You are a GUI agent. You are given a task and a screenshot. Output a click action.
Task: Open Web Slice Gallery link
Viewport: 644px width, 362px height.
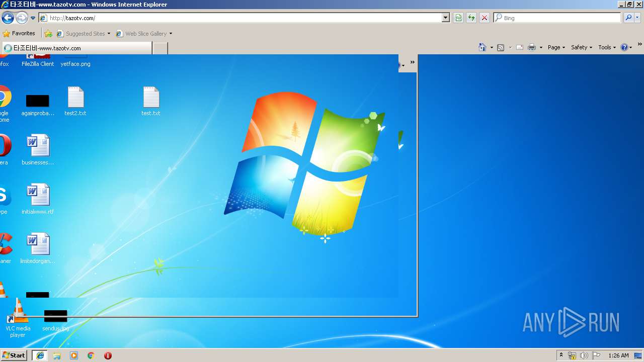[142, 34]
